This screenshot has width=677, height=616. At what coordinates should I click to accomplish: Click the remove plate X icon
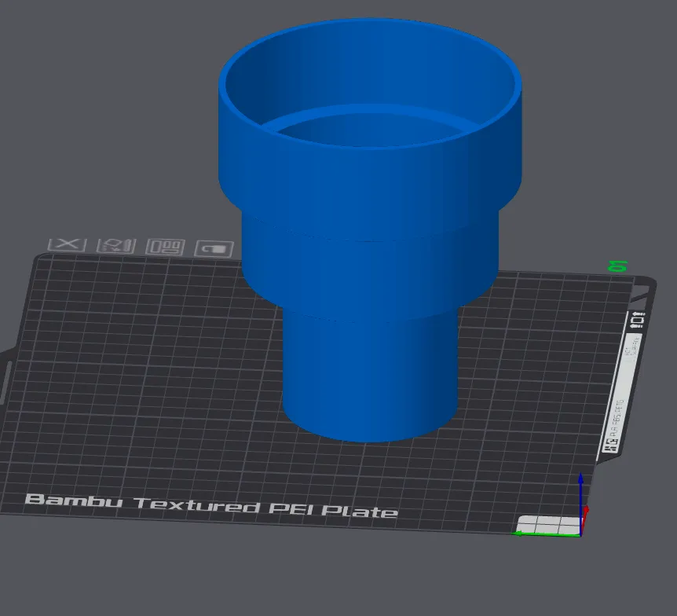tap(67, 245)
